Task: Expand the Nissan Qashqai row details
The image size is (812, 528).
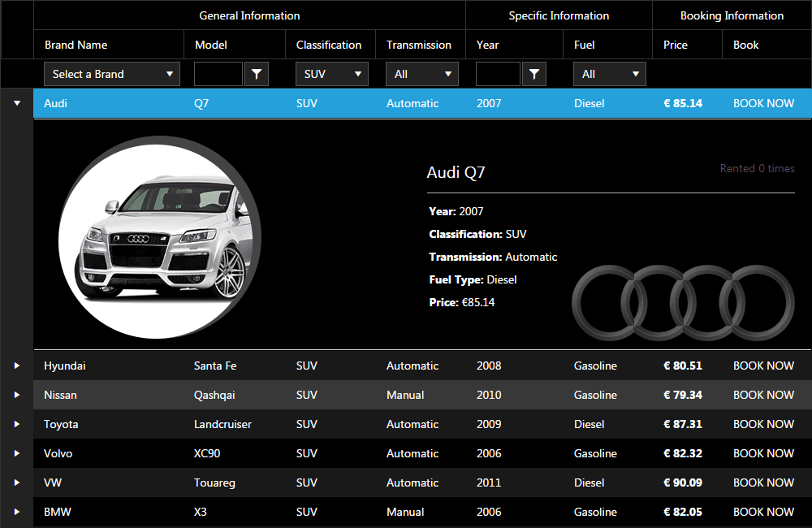Action: pyautogui.click(x=16, y=395)
